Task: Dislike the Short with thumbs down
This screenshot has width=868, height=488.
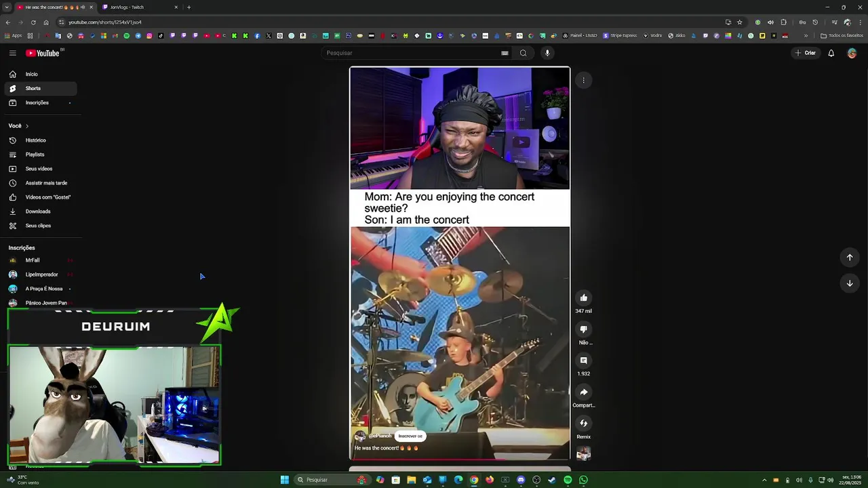Action: pos(583,329)
